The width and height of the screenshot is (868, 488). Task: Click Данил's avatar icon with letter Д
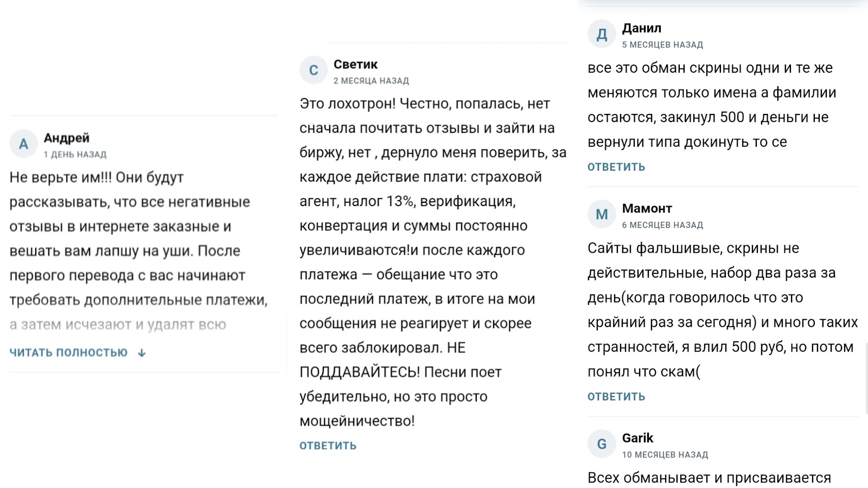click(x=602, y=34)
